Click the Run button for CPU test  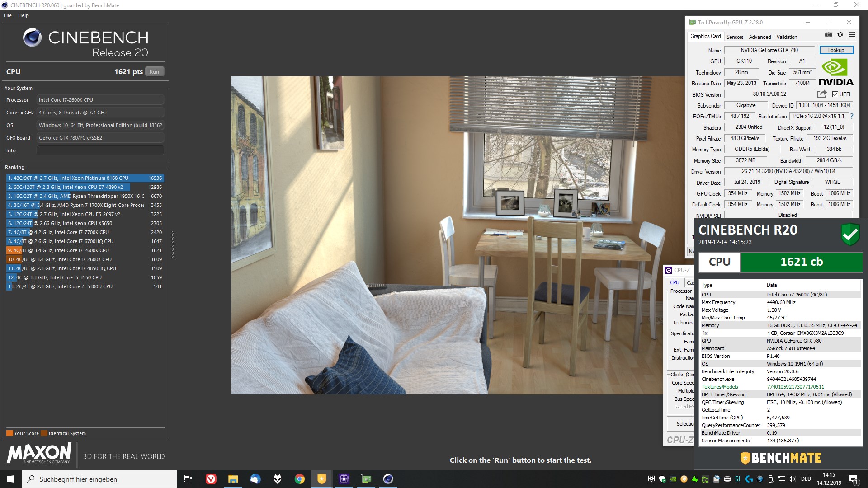coord(155,72)
